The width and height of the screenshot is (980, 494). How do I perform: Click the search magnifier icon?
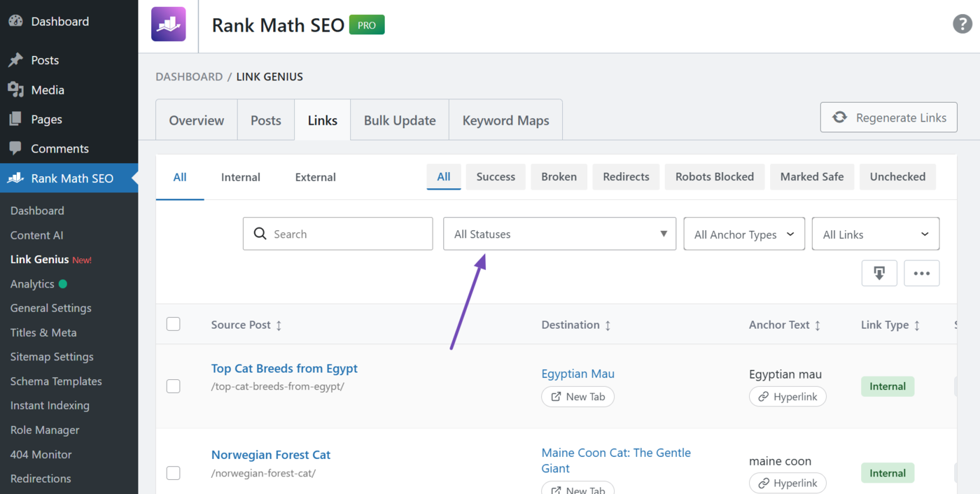(260, 234)
